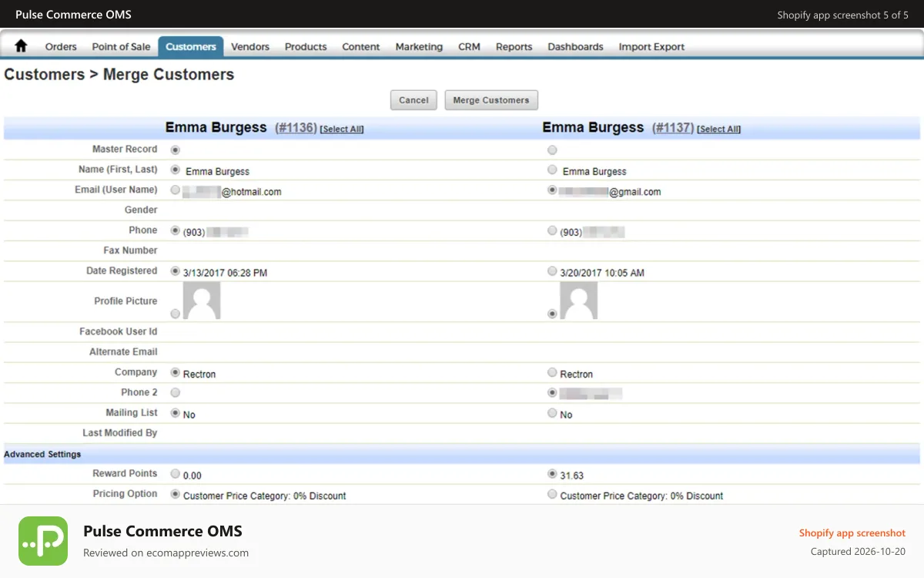Click the Gender row label
This screenshot has height=578, width=924.
click(x=141, y=210)
